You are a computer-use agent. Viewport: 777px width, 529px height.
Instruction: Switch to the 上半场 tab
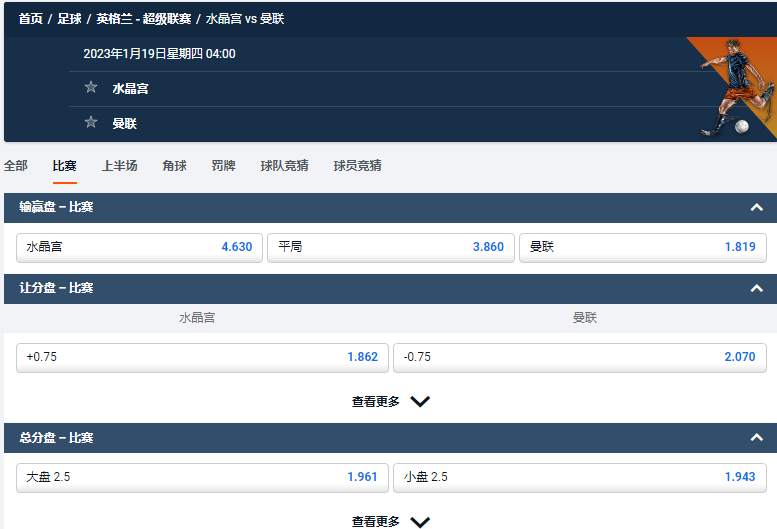tap(119, 165)
